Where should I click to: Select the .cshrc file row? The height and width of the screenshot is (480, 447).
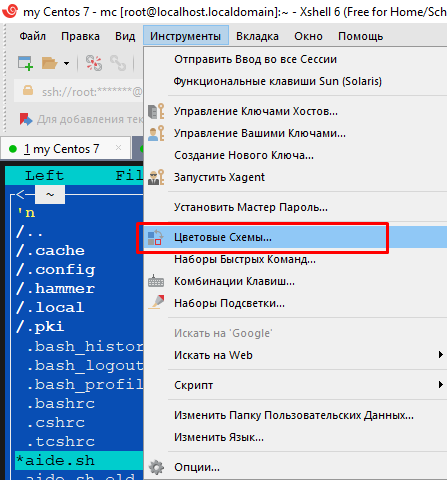coord(79,423)
